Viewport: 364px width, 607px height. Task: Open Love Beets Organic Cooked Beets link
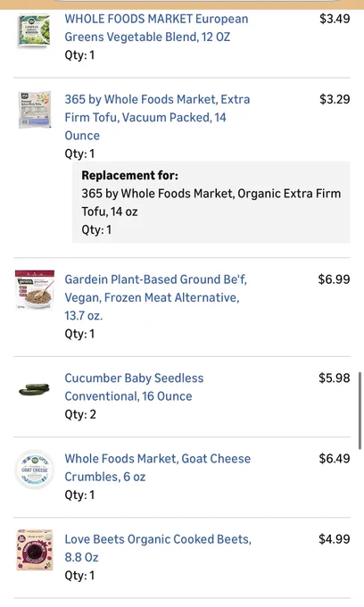[158, 548]
